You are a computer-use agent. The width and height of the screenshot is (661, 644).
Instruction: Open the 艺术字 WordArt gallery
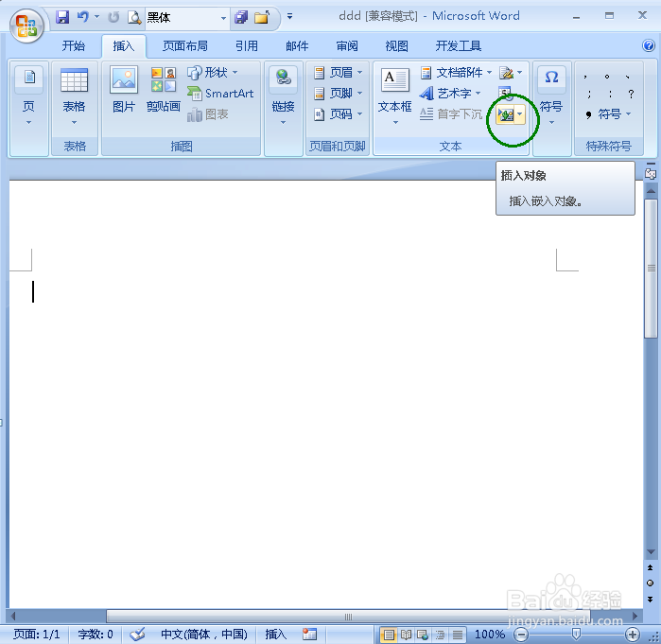coord(451,93)
